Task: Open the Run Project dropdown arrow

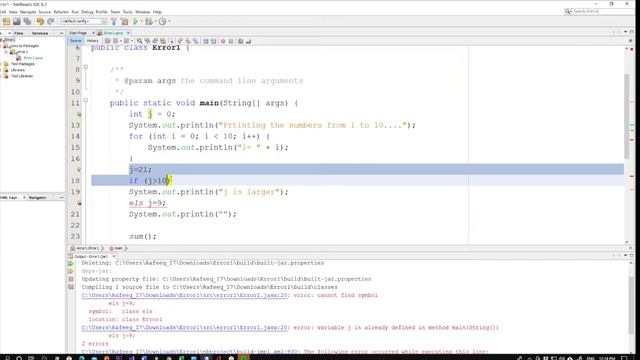Action: (141, 21)
